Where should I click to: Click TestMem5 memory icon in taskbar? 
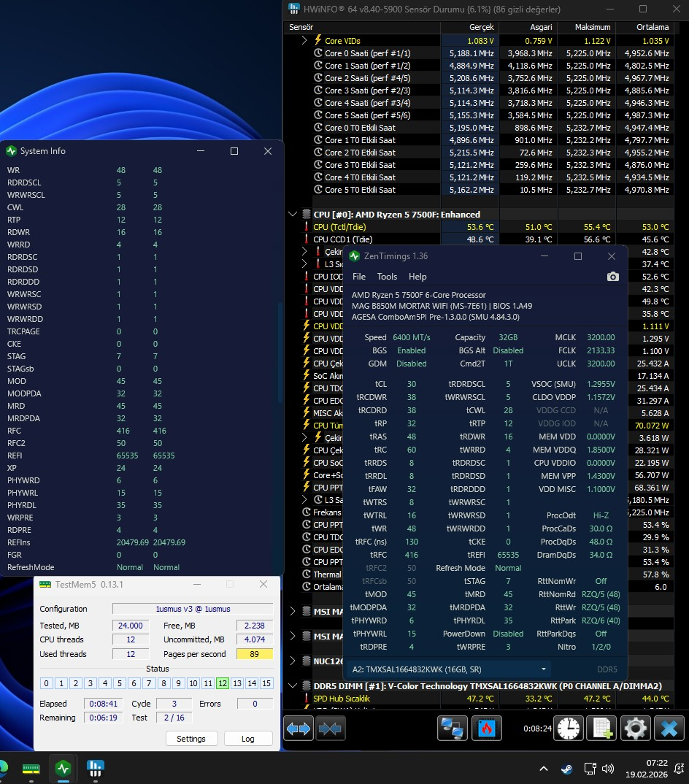(x=31, y=769)
